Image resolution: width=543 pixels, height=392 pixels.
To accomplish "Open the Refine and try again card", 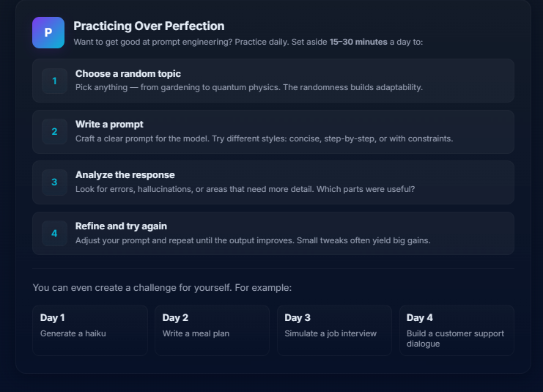I will pyautogui.click(x=273, y=234).
